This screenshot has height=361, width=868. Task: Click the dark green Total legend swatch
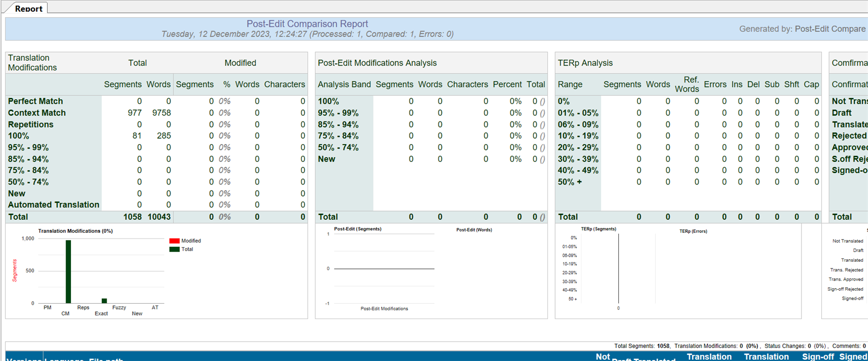pos(175,249)
